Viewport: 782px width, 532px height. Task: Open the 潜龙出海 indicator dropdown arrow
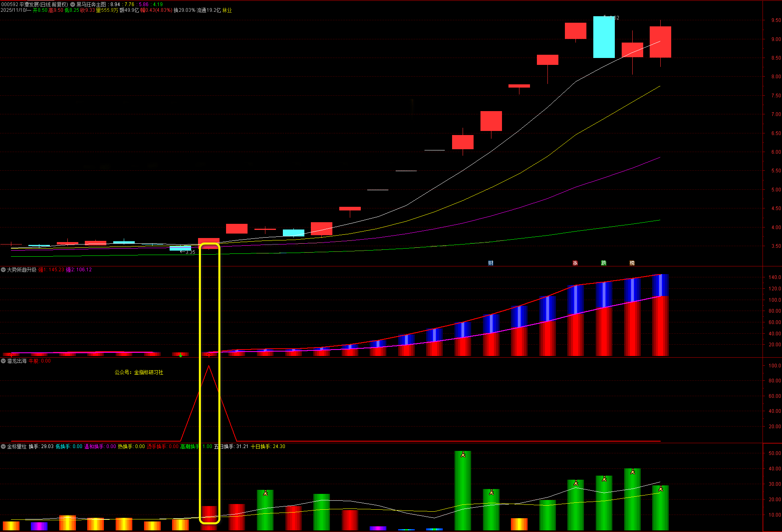[x=3, y=361]
